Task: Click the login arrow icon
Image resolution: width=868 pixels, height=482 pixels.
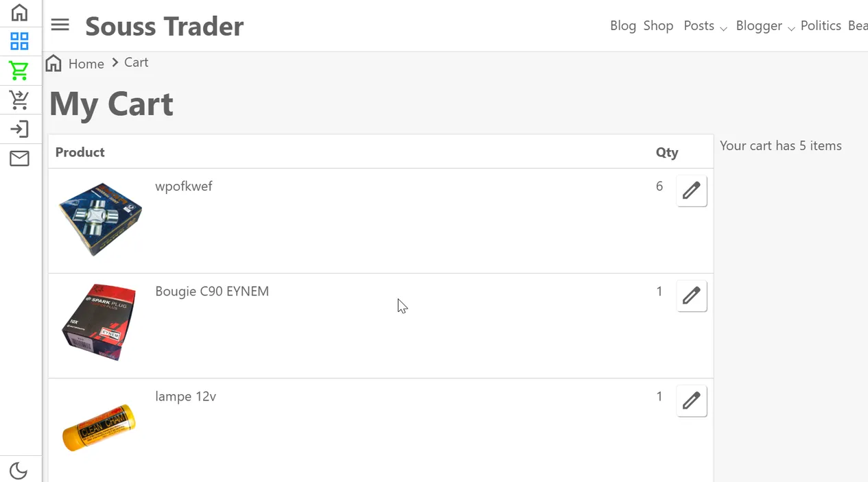Action: pos(19,129)
